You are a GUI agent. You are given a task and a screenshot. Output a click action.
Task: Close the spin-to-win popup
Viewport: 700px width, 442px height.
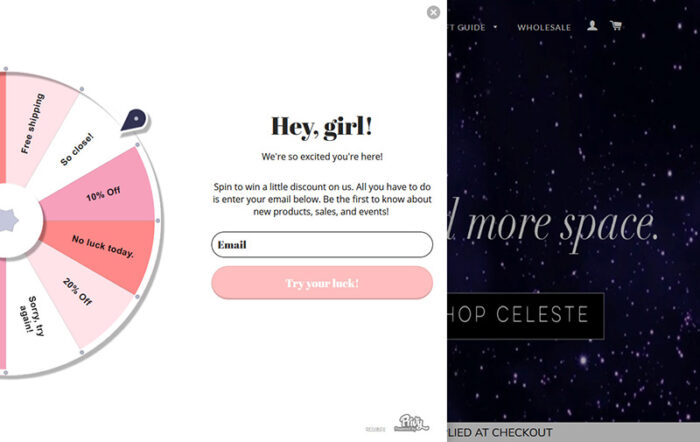pyautogui.click(x=433, y=12)
